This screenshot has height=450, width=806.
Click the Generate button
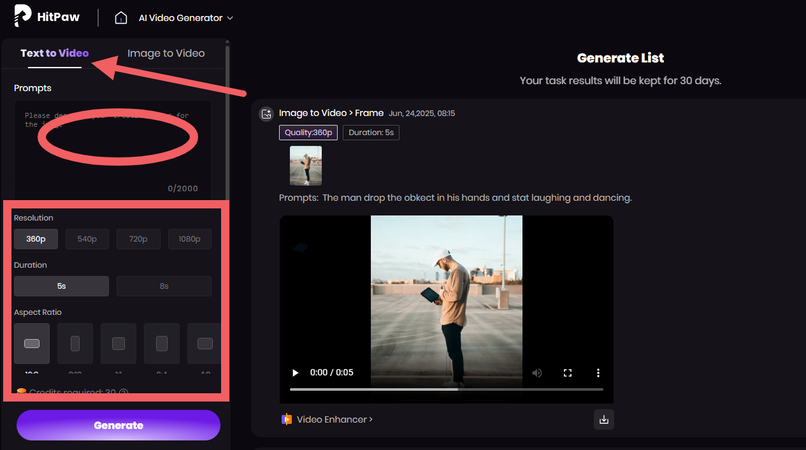118,425
